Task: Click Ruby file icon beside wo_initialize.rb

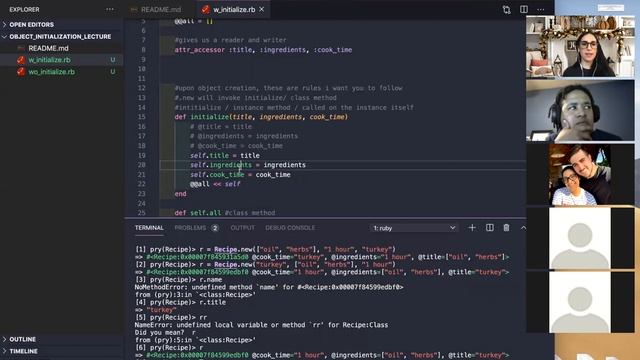Action: (21, 72)
